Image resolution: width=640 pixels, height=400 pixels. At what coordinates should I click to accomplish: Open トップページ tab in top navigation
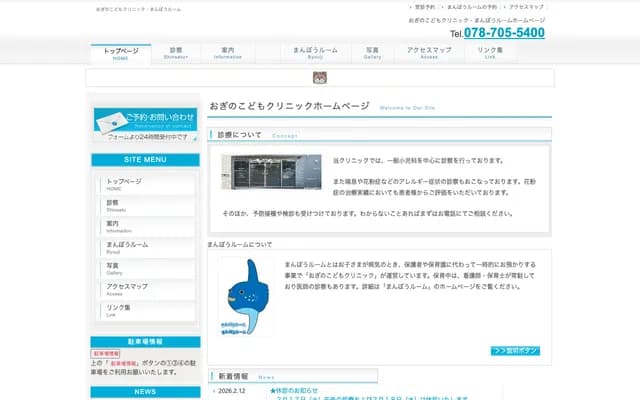(x=120, y=52)
